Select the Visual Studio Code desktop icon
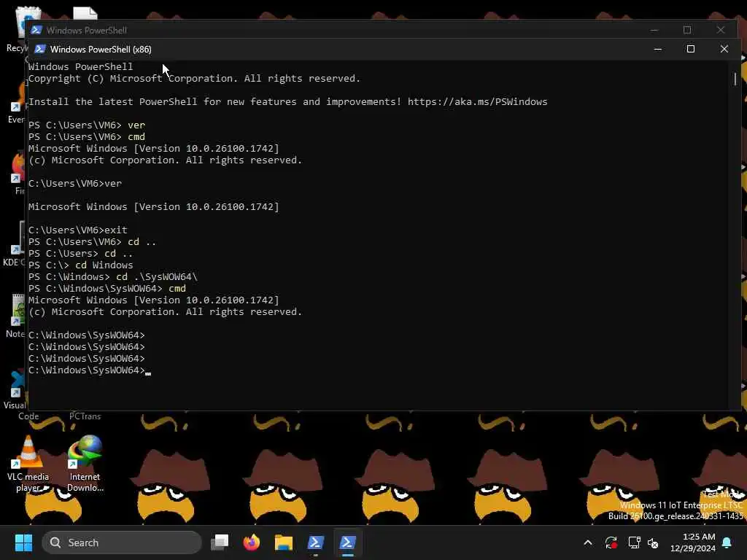This screenshot has height=560, width=747. [x=16, y=395]
